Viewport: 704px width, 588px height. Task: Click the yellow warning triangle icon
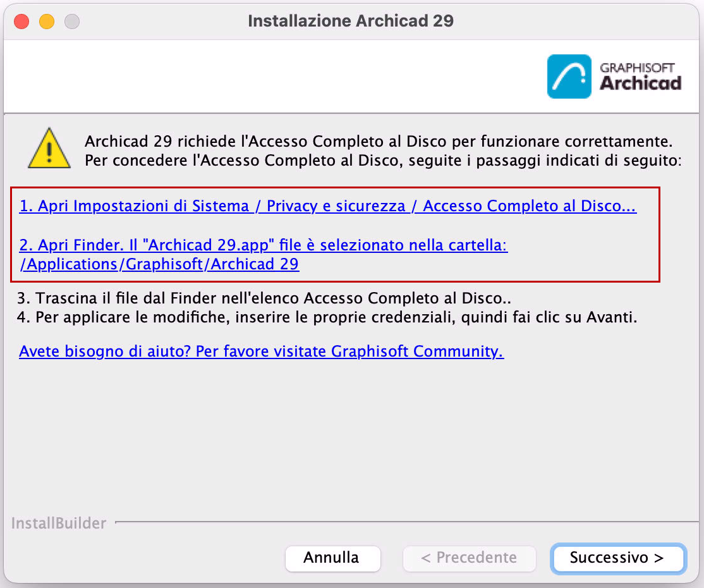coord(49,149)
